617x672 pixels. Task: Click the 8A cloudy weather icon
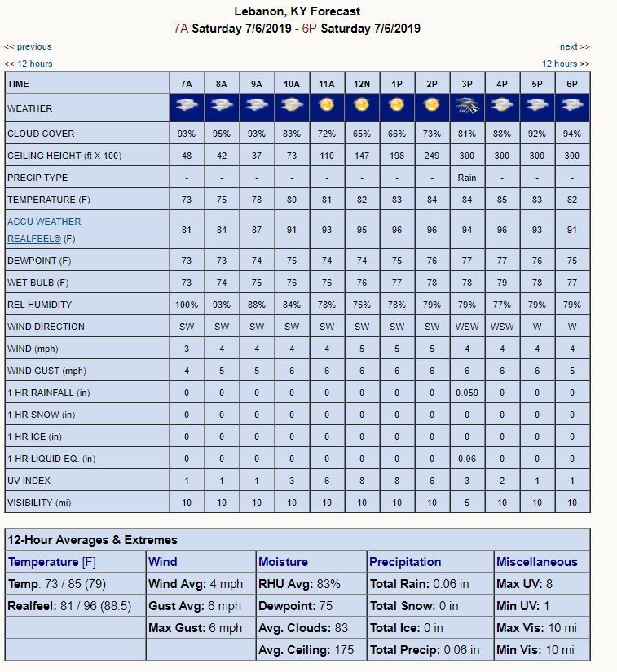222,106
